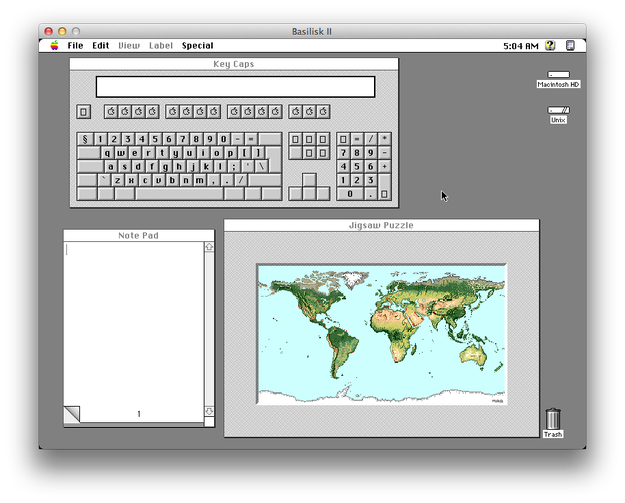The width and height of the screenshot is (625, 503).
Task: Open the Special menu
Action: 198,45
